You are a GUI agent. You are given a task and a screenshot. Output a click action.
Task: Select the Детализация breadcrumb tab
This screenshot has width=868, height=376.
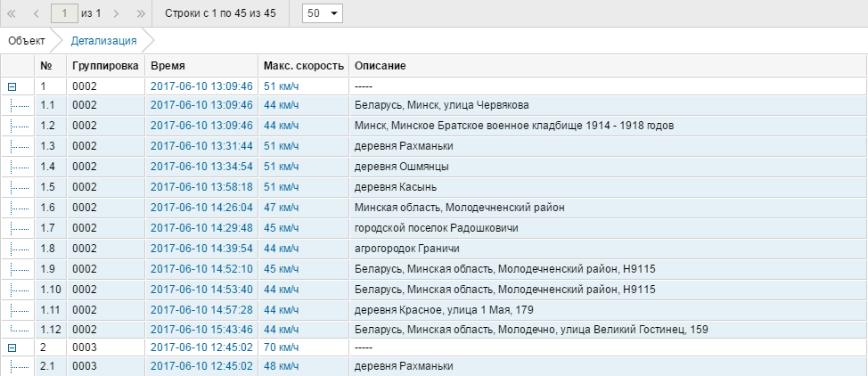(x=103, y=41)
